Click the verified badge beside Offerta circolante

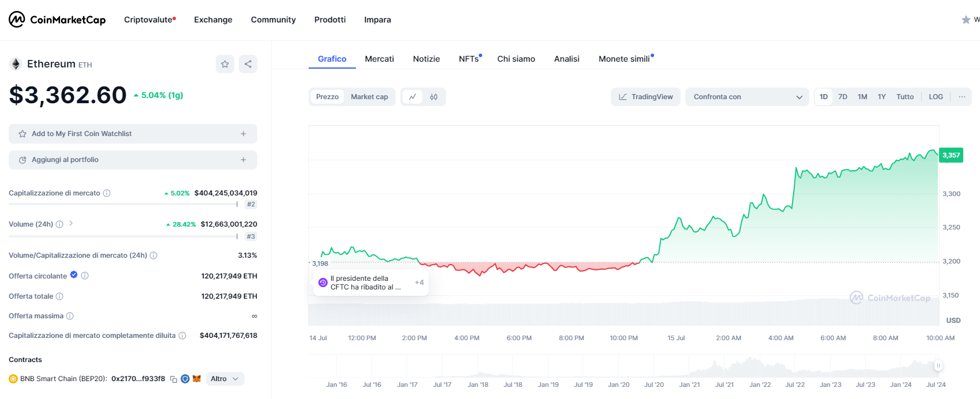click(x=74, y=275)
